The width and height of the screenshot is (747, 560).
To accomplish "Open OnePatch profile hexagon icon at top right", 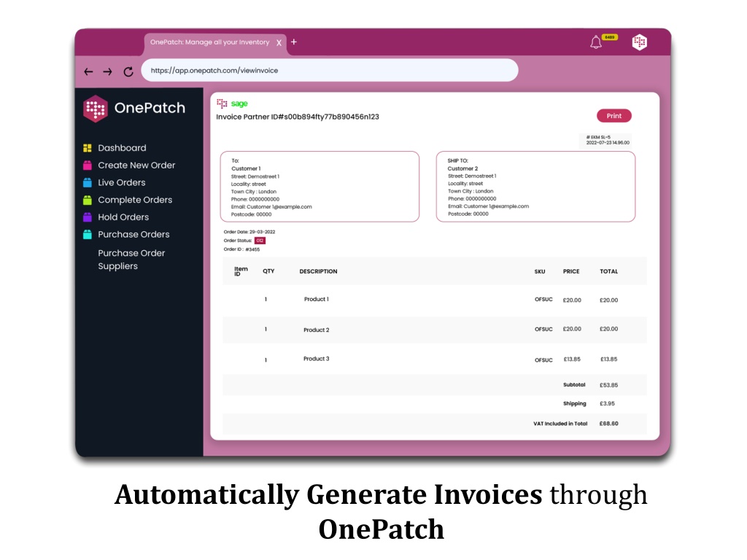I will [639, 42].
